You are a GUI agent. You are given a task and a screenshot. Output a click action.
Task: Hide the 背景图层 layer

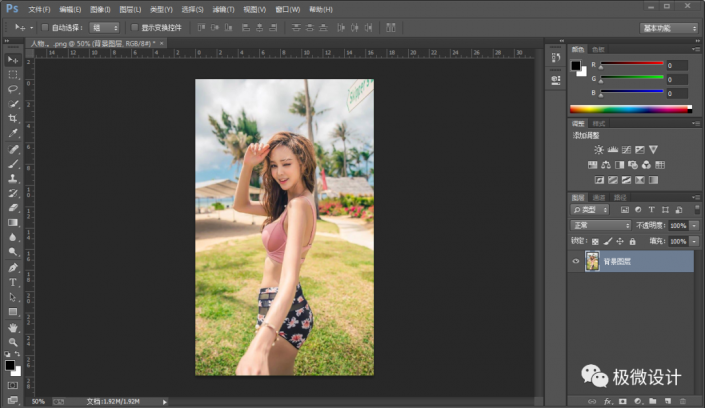[x=576, y=261]
